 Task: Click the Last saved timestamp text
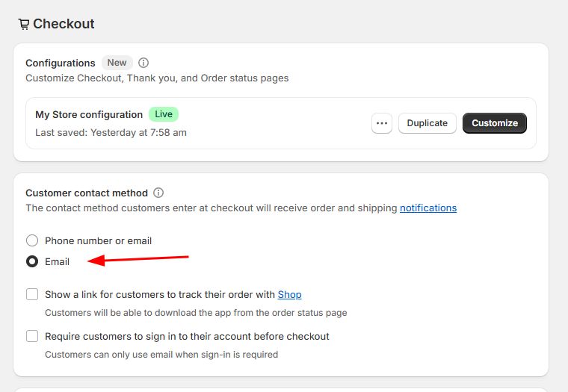pos(111,132)
